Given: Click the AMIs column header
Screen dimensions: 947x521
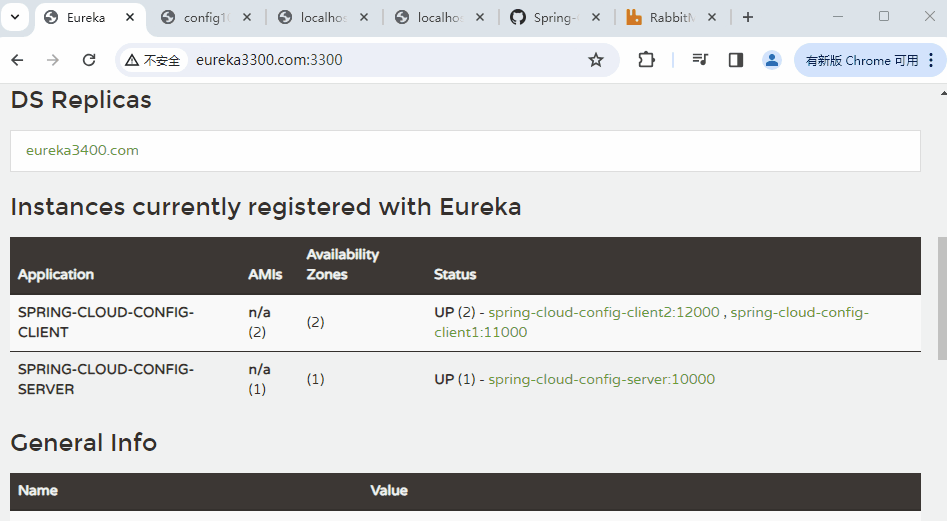Looking at the screenshot, I should coord(265,274).
